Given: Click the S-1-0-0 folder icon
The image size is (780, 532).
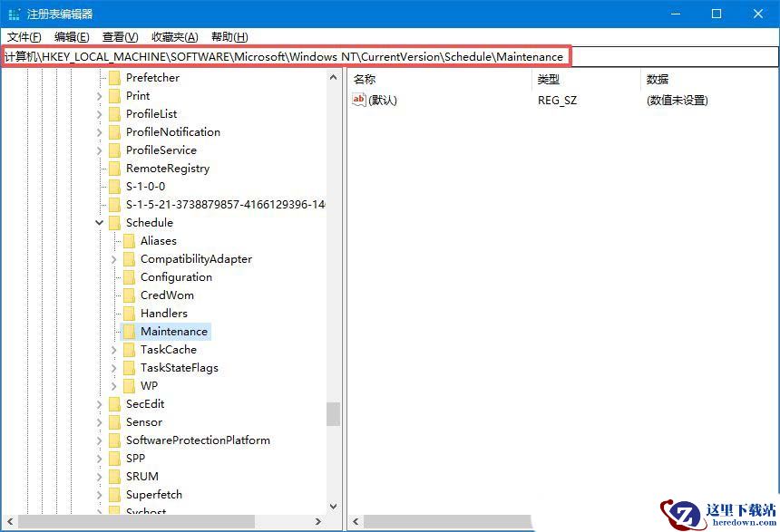Looking at the screenshot, I should [x=114, y=187].
